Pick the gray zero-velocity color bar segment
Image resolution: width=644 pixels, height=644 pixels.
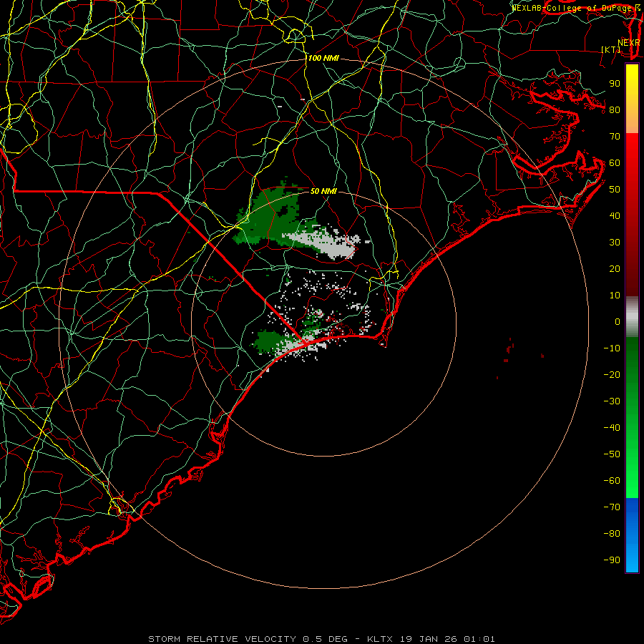632,316
